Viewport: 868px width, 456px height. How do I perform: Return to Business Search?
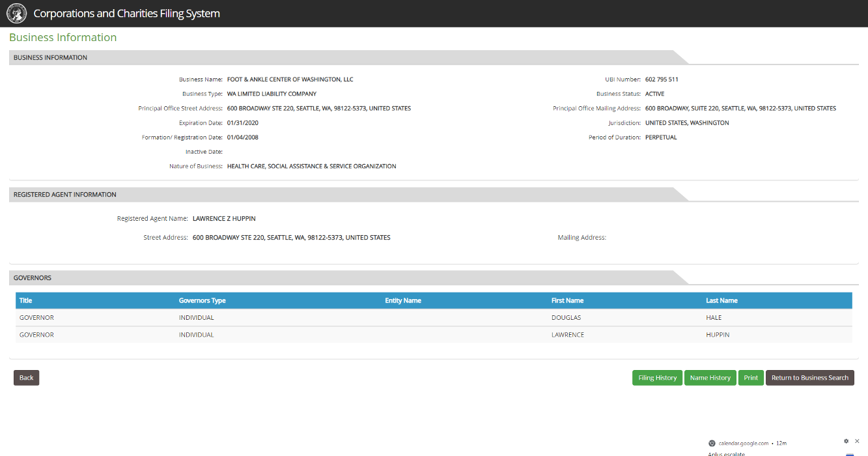[809, 378]
